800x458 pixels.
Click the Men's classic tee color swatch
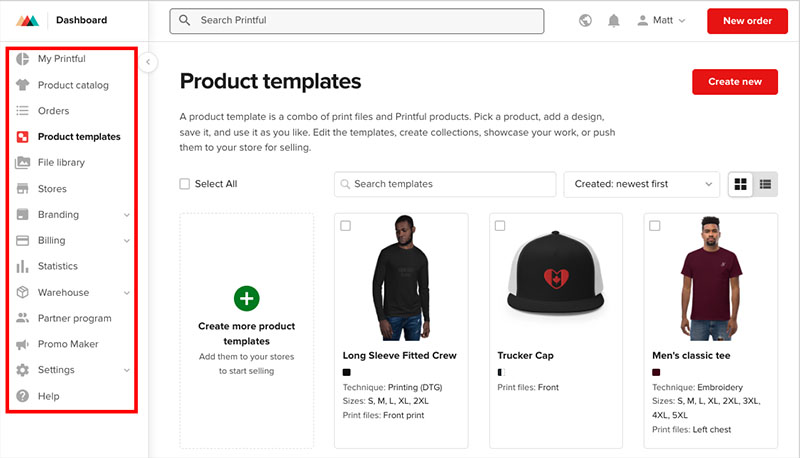pos(656,372)
